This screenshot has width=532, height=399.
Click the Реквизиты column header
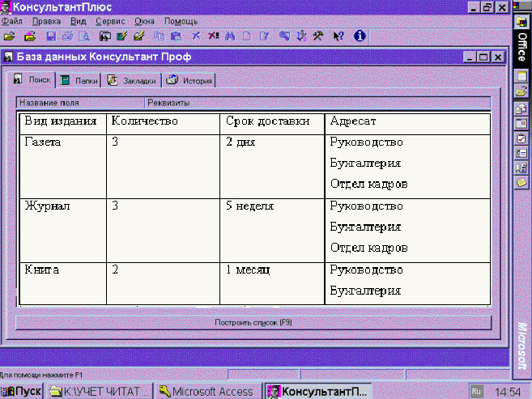317,103
